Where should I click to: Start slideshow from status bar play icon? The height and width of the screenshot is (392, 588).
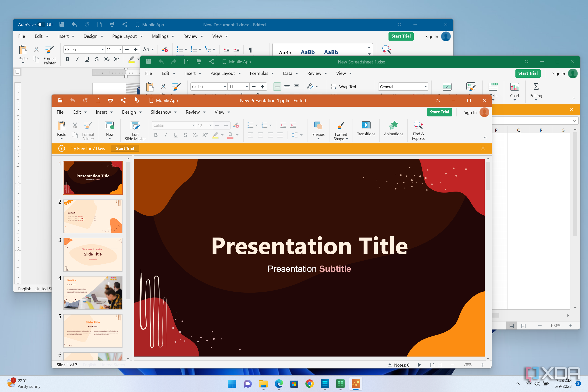tap(420, 365)
